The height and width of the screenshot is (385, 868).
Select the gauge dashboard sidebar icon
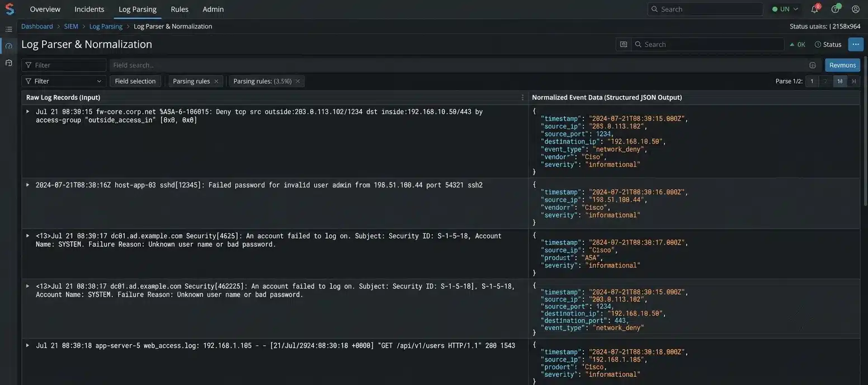click(x=9, y=46)
